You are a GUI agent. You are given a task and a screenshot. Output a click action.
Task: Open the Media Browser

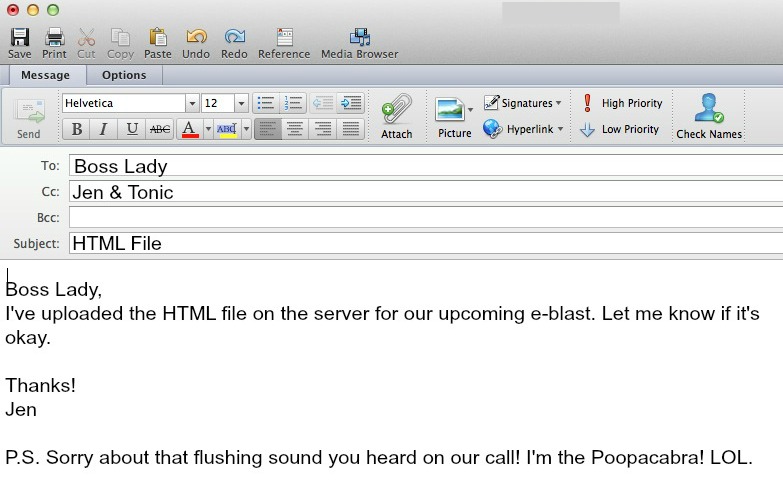(x=359, y=38)
